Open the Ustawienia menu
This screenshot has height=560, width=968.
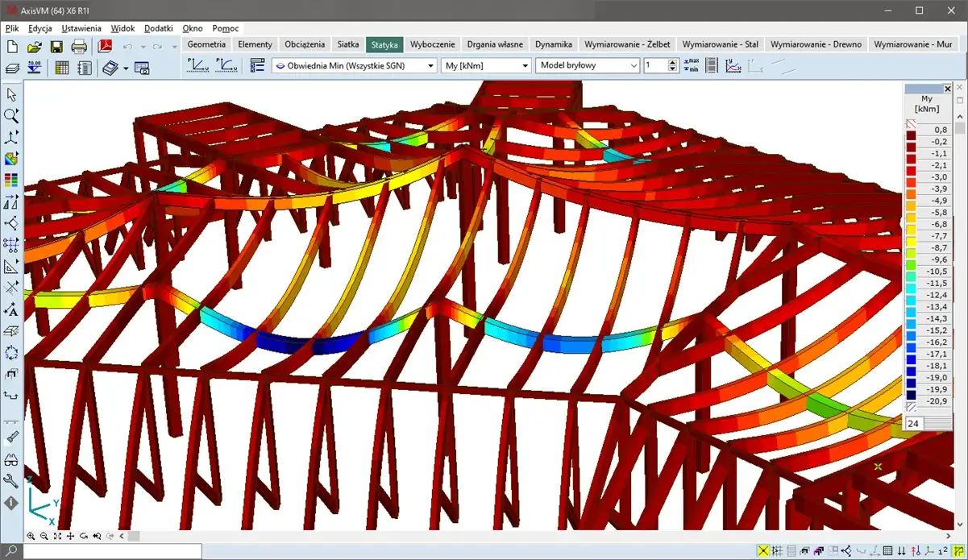click(81, 28)
